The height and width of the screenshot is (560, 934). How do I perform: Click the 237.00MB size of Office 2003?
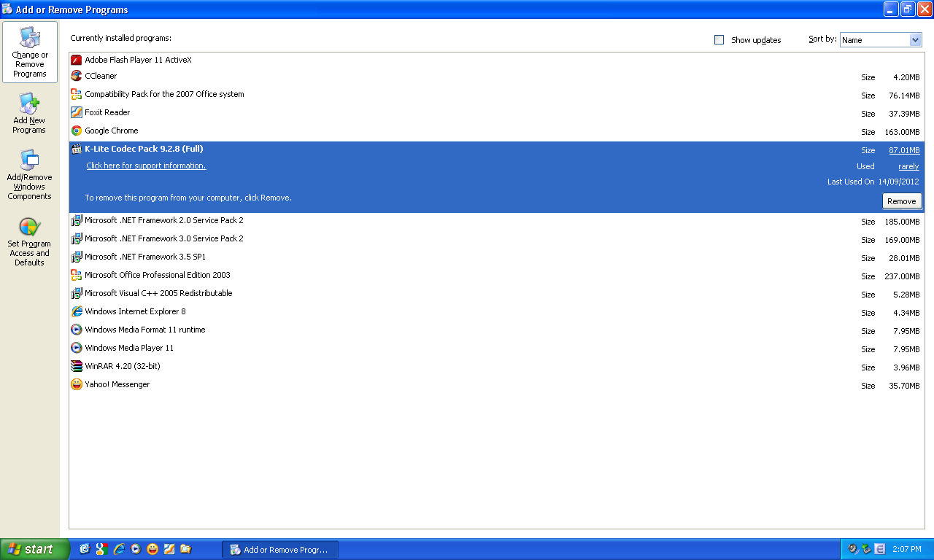click(x=902, y=276)
